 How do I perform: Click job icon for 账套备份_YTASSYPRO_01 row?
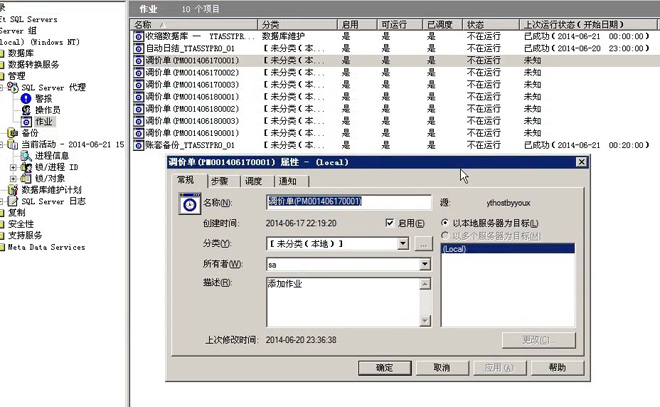tap(138, 145)
